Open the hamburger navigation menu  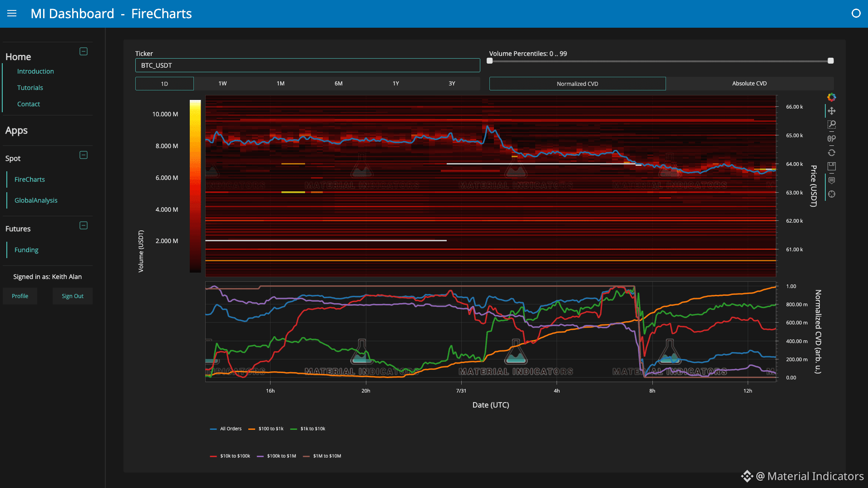(x=12, y=14)
